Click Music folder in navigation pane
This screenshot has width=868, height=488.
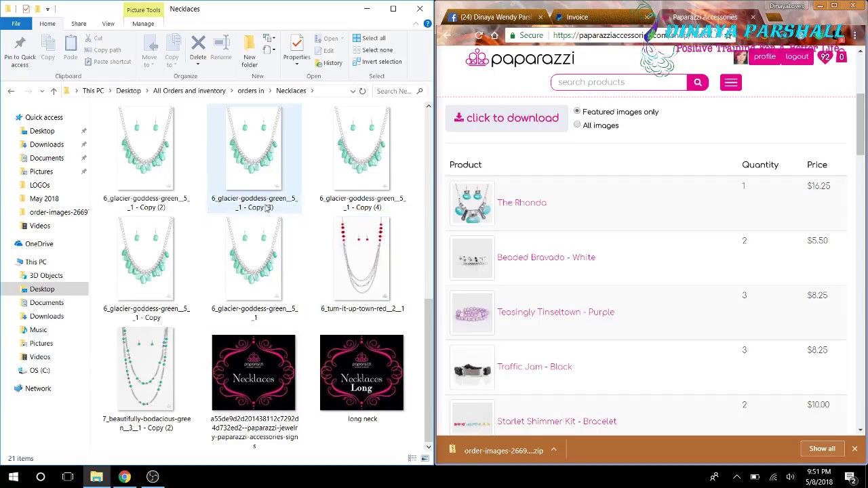point(38,330)
